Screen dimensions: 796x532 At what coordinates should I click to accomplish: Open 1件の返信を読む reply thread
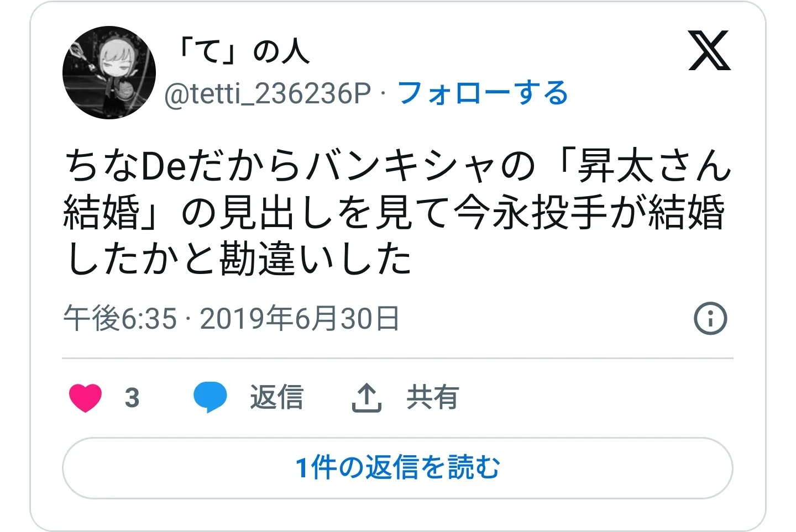[397, 468]
